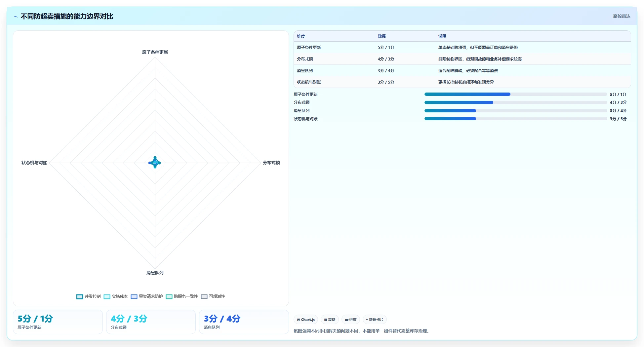Click the 维度 column header
The image size is (644, 347).
point(301,36)
